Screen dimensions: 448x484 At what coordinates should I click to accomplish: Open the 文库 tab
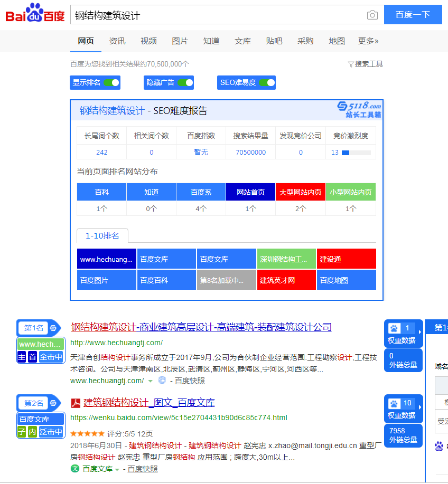click(x=242, y=41)
